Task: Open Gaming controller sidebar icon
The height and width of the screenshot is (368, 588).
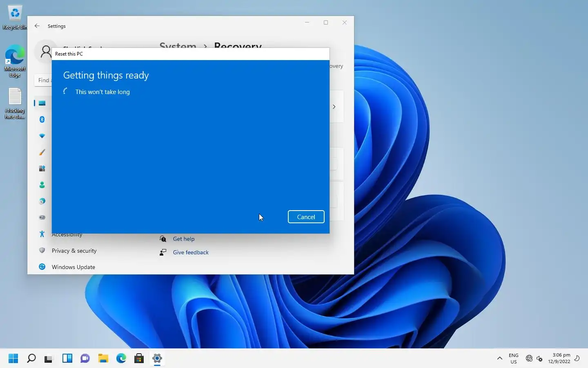Action: click(x=42, y=218)
